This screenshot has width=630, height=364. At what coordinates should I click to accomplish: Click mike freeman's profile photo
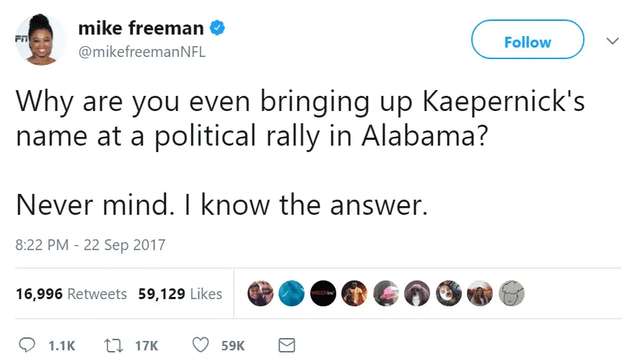coord(41,40)
